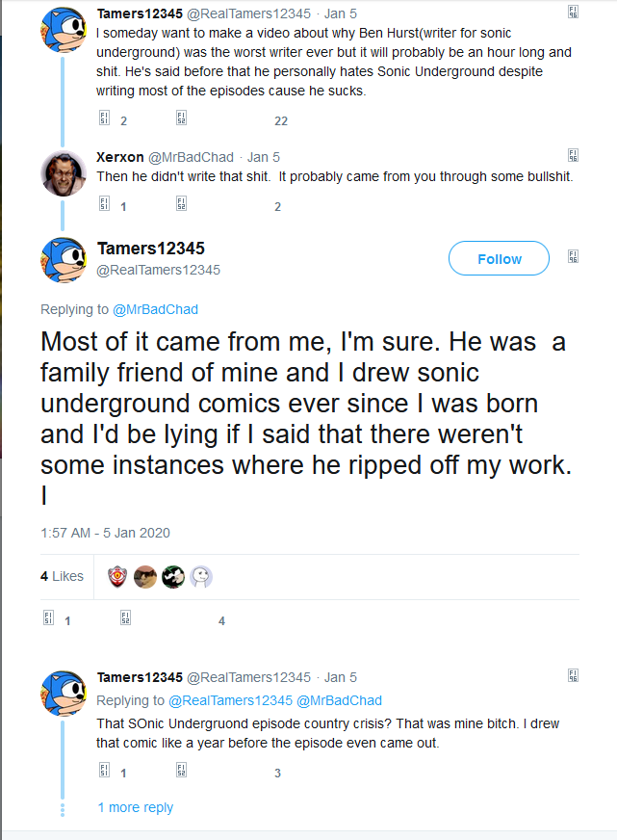The height and width of the screenshot is (840, 617).
Task: Open the 1:57 AM - 5 Jan 2020 timestamp
Action: [105, 532]
